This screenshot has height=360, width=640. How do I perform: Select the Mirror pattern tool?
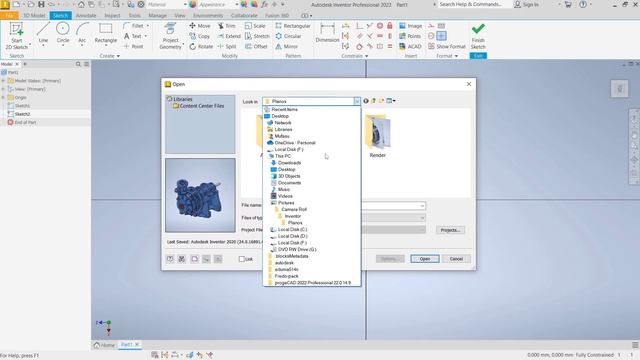click(287, 47)
